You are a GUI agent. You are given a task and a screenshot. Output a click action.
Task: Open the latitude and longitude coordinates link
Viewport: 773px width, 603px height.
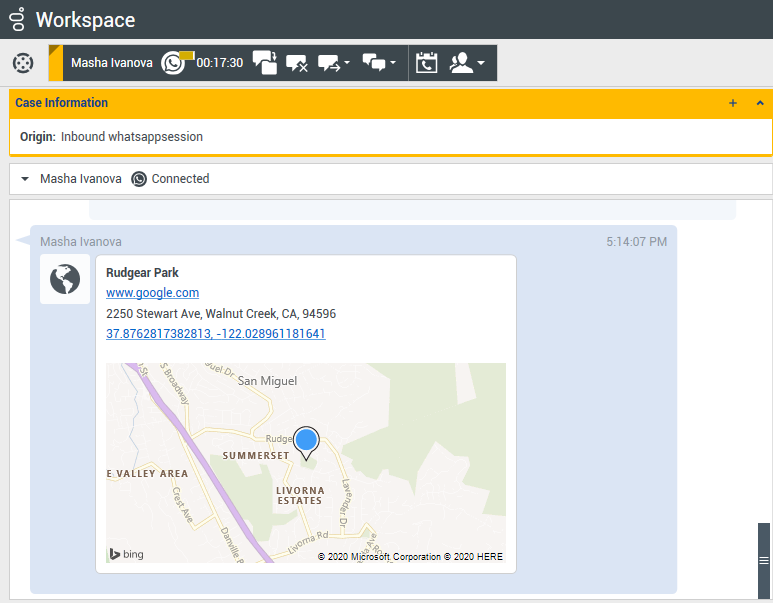[215, 334]
